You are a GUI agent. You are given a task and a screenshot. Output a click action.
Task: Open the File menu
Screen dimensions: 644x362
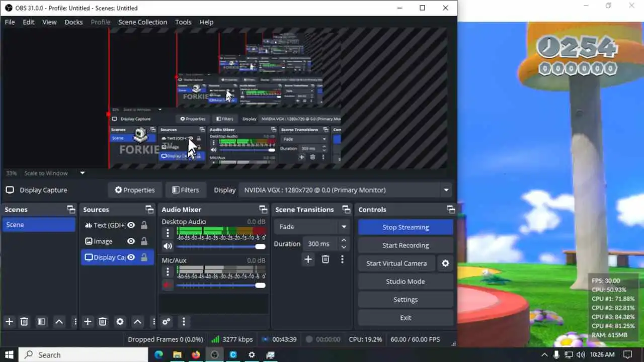pyautogui.click(x=10, y=22)
